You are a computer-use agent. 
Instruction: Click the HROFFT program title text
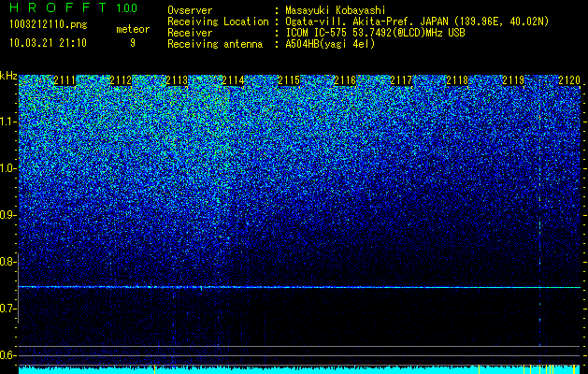[58, 7]
